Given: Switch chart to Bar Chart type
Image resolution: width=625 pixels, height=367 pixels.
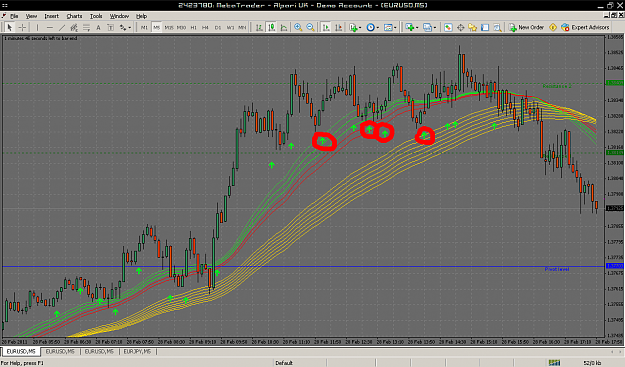Looking at the screenshot, I should pos(259,27).
